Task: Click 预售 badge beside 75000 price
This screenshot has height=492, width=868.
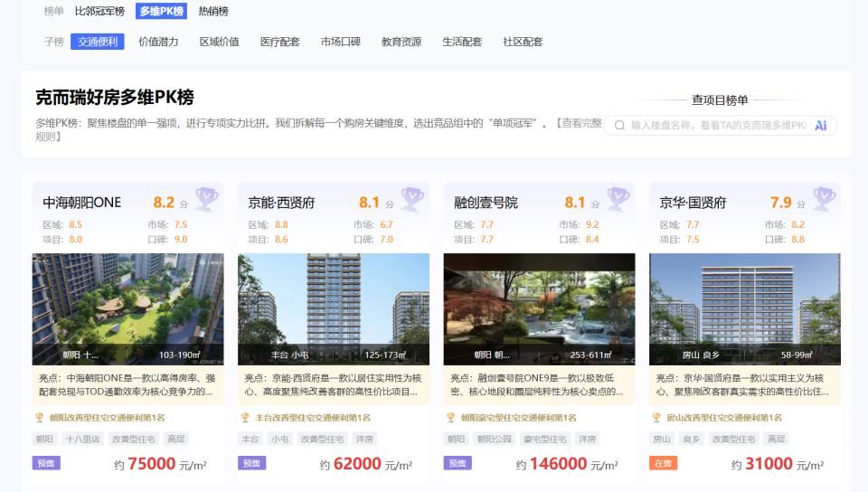Action: tap(46, 463)
